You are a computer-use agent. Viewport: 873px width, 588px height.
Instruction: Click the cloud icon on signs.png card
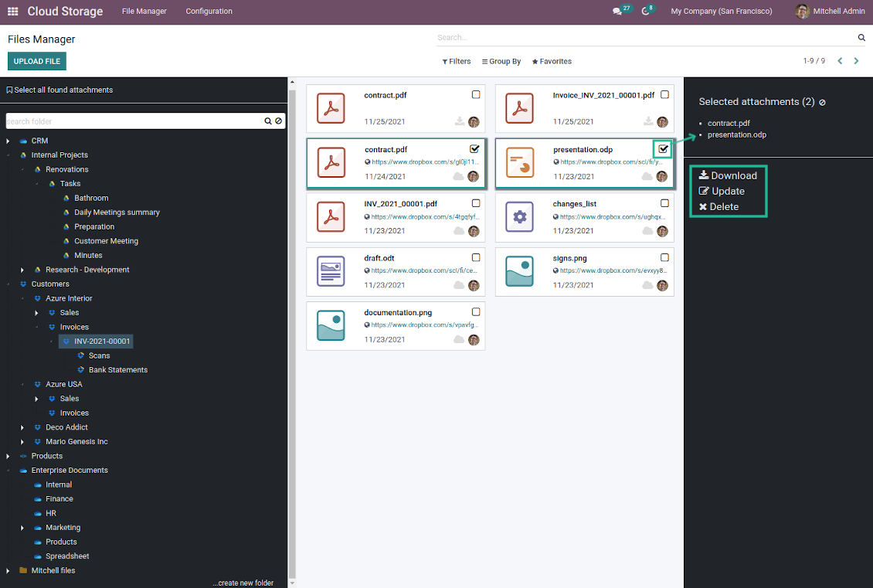(x=647, y=285)
